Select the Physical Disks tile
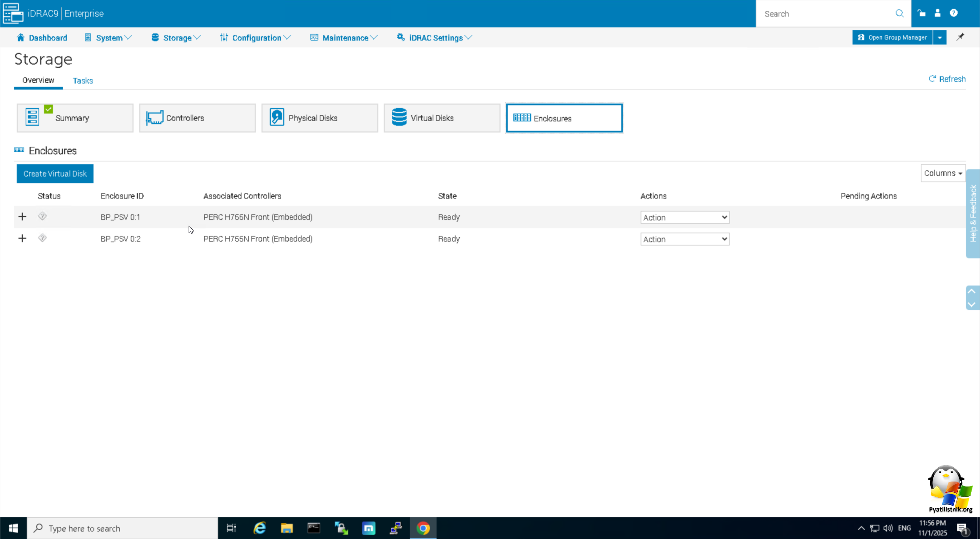 [x=319, y=118]
